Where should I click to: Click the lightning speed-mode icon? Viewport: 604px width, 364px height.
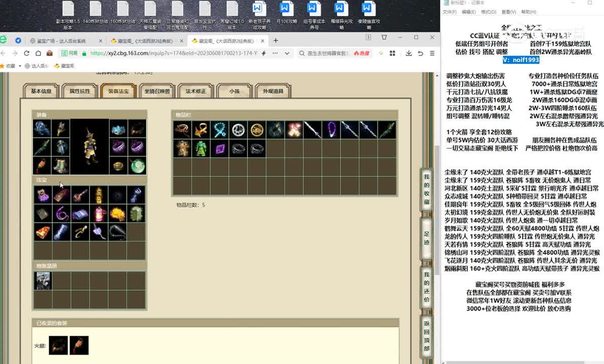264,53
